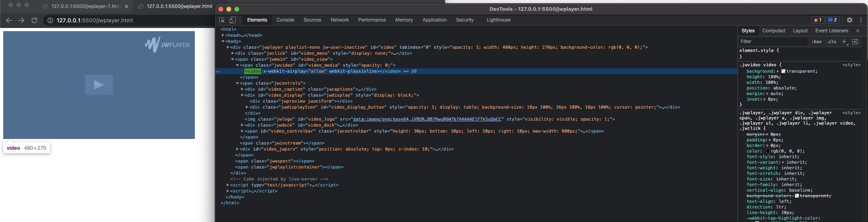Expand the background shorthand property arrow
Viewport: 868px width, 222px height.
(x=778, y=71)
